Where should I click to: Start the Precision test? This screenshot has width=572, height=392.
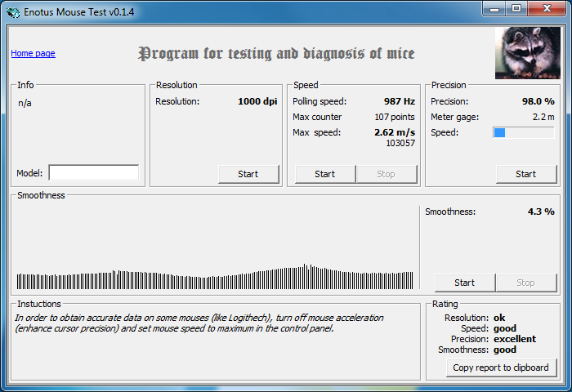click(x=526, y=174)
